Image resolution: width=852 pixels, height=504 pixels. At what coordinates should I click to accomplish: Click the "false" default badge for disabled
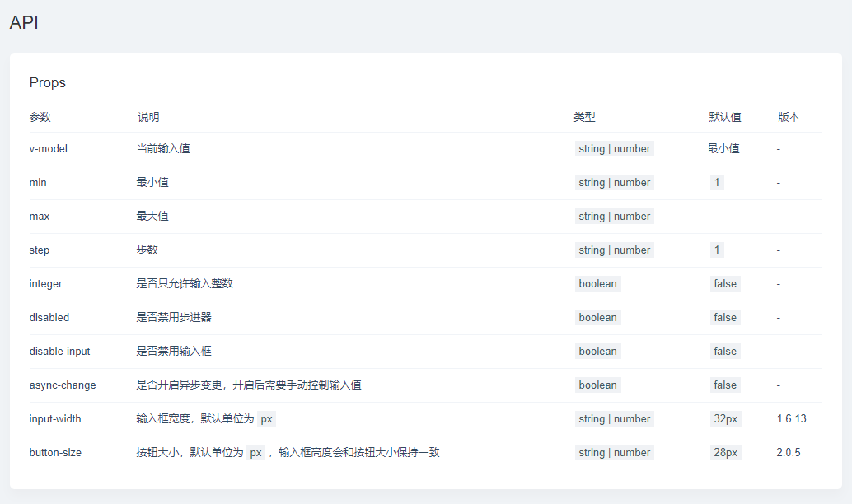tap(725, 317)
